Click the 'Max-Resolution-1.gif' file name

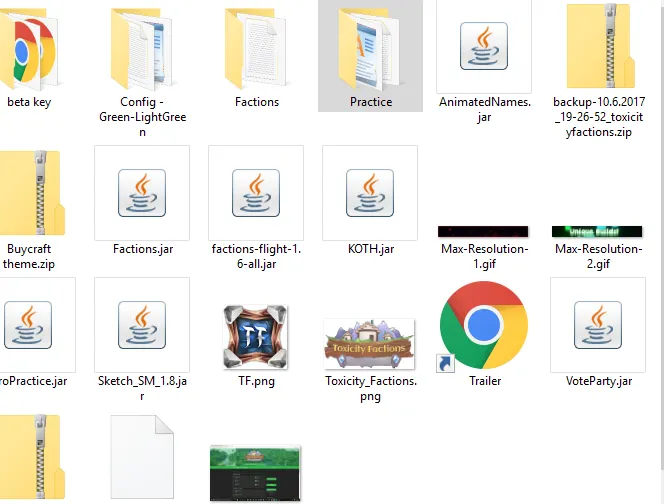coord(485,256)
